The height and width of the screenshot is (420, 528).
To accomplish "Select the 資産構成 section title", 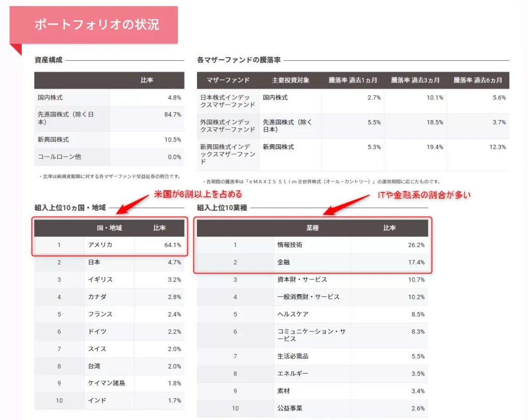I will 48,60.
